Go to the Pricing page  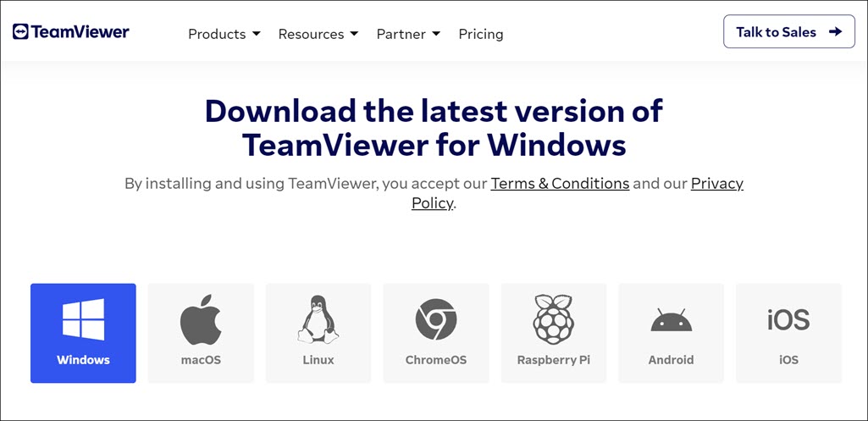[480, 34]
